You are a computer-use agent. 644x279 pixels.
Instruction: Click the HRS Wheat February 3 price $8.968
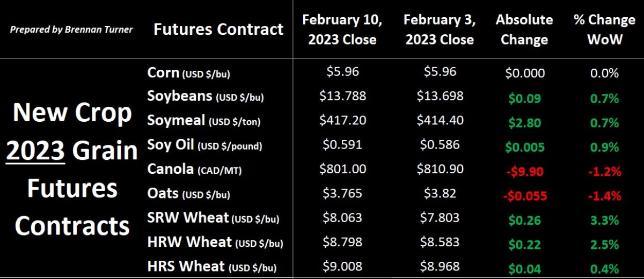pos(440,267)
